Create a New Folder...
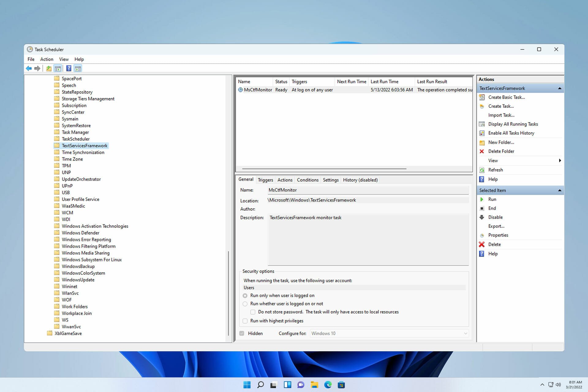This screenshot has height=392, width=588. click(x=501, y=142)
